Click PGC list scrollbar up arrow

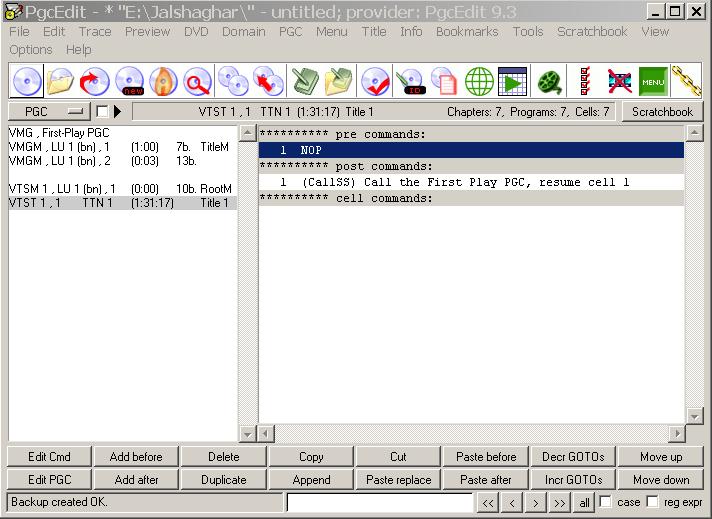coord(247,133)
